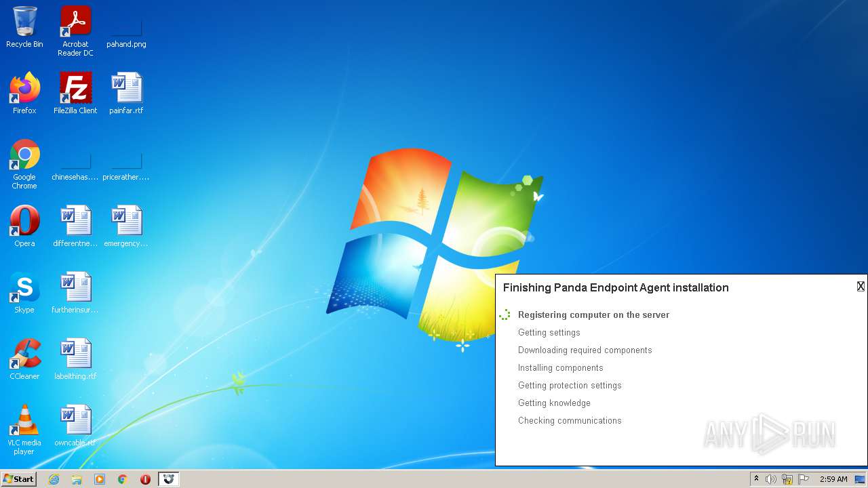This screenshot has height=488, width=868.
Task: Click the Show desktop button
Action: tap(860, 479)
